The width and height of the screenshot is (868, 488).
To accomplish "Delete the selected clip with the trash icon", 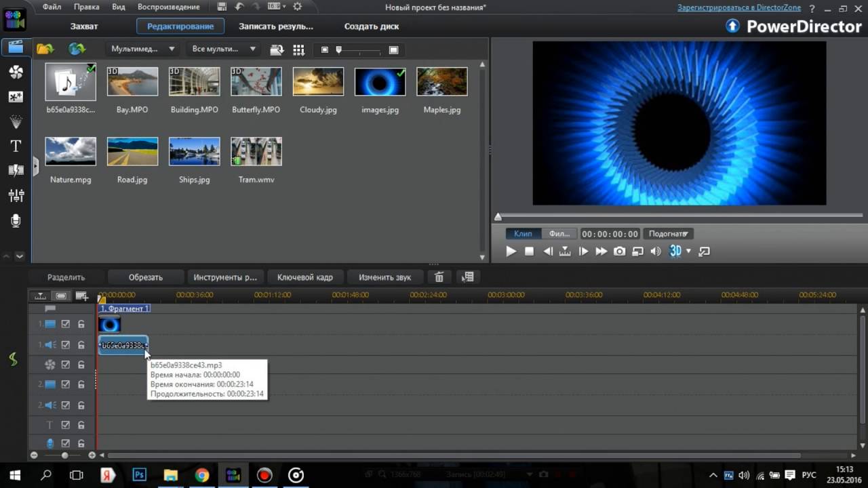I will [439, 277].
